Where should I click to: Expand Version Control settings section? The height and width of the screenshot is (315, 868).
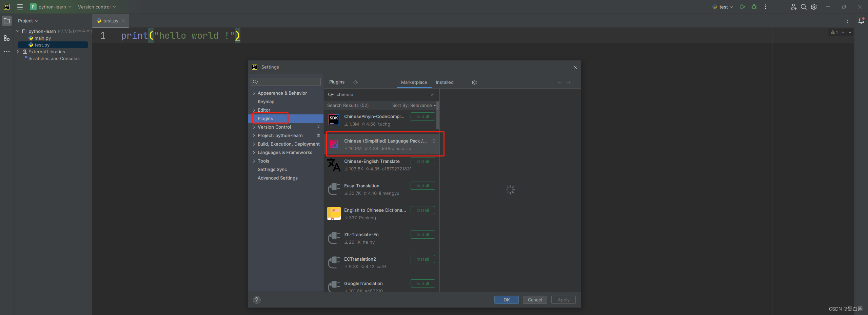[254, 127]
